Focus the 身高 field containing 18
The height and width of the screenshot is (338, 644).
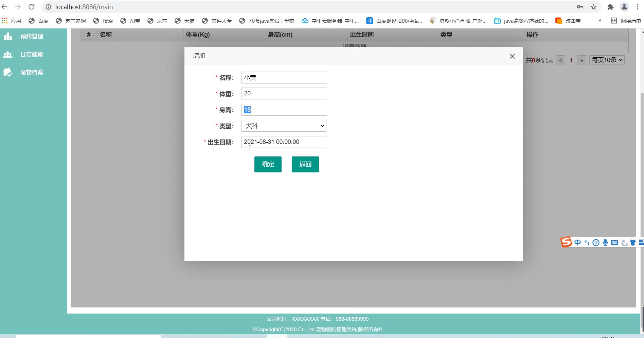(284, 110)
